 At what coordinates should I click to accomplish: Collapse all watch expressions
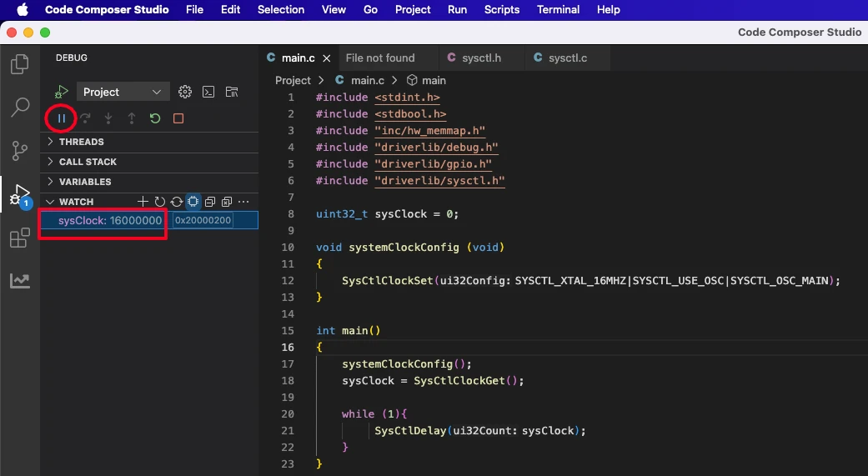(x=210, y=202)
